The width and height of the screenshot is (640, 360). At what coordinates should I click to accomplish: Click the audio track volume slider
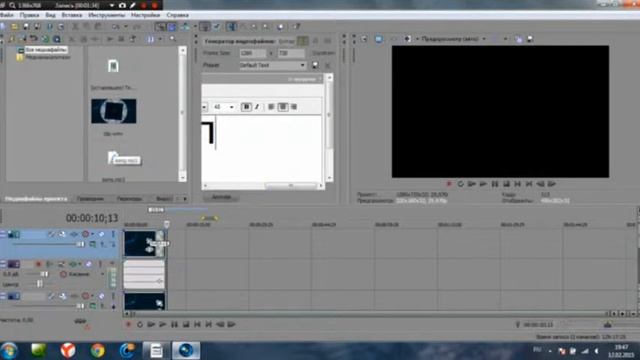pyautogui.click(x=44, y=274)
